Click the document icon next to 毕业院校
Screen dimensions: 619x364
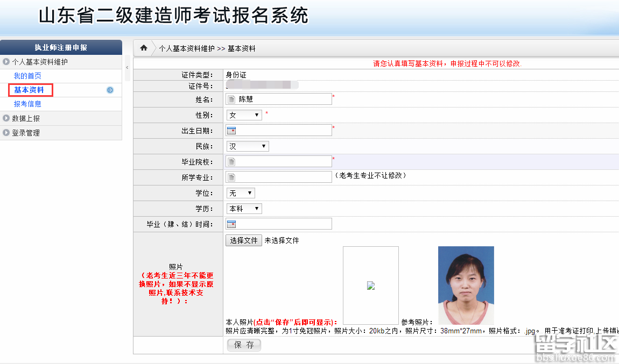pyautogui.click(x=232, y=161)
